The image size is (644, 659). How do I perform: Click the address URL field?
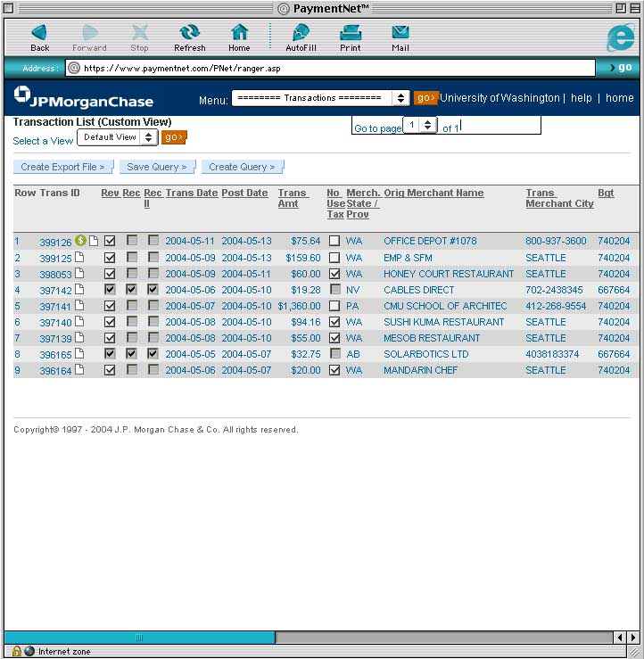coord(330,68)
